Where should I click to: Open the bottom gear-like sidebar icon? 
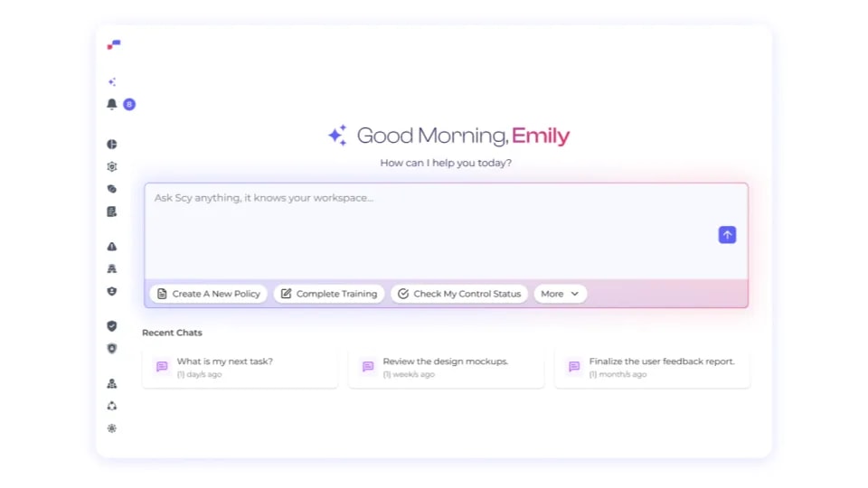(x=112, y=428)
